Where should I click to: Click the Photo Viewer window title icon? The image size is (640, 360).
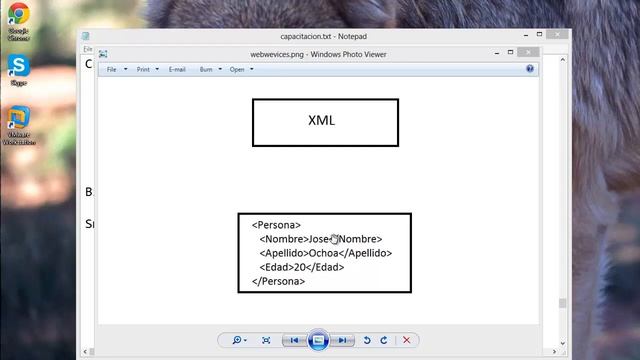(103, 54)
